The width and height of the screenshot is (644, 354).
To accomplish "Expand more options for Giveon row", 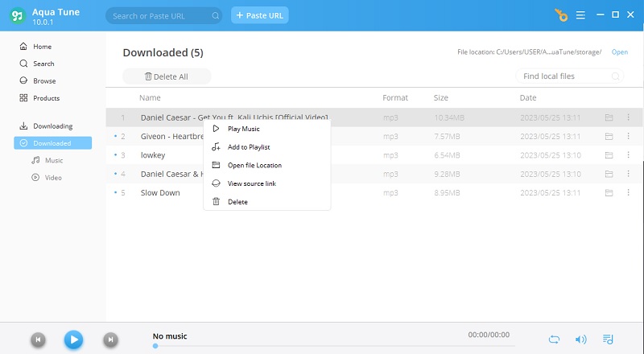I will tap(629, 137).
